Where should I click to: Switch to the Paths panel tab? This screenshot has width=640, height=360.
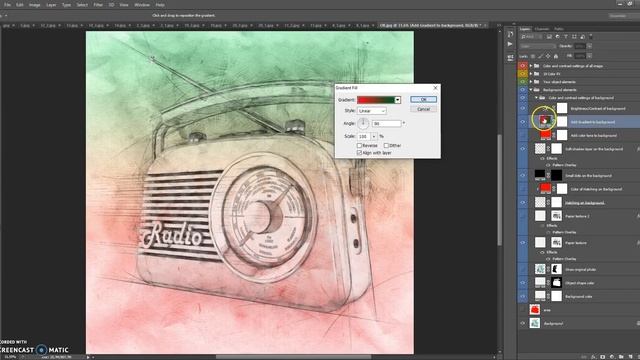[559, 29]
